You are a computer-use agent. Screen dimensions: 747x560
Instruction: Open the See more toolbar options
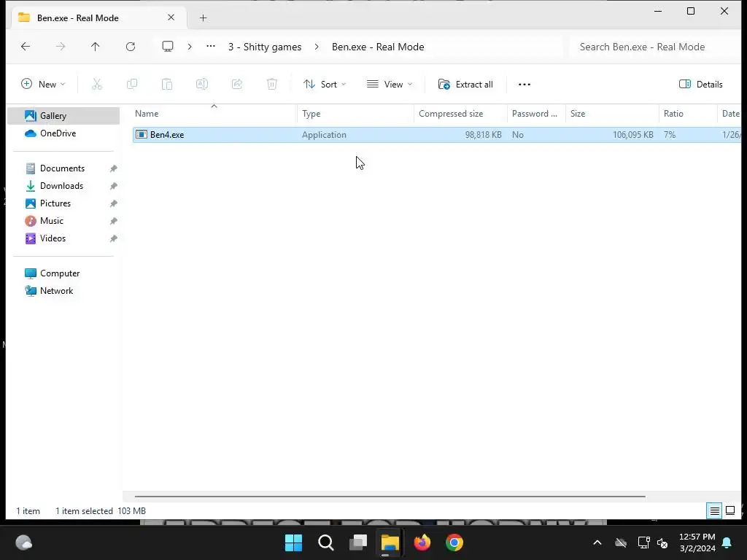525,85
